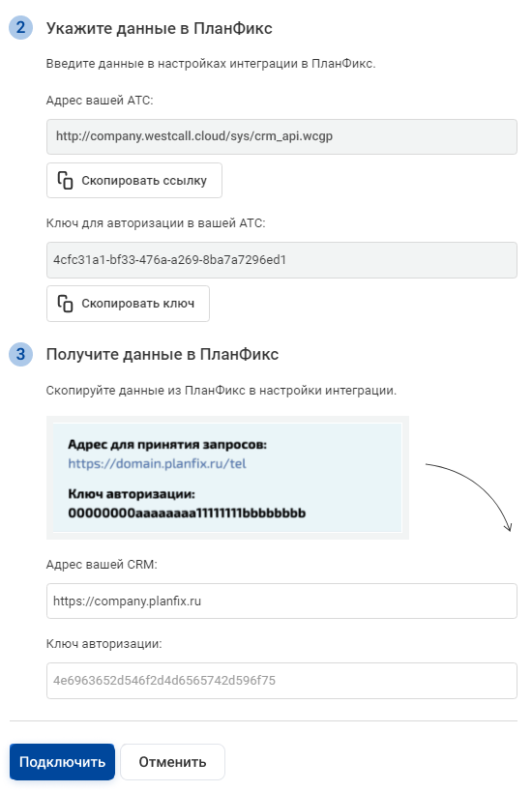Click the heading Укажите данные в ПланФикс
Viewport: 532px width, 792px height.
coord(160,28)
